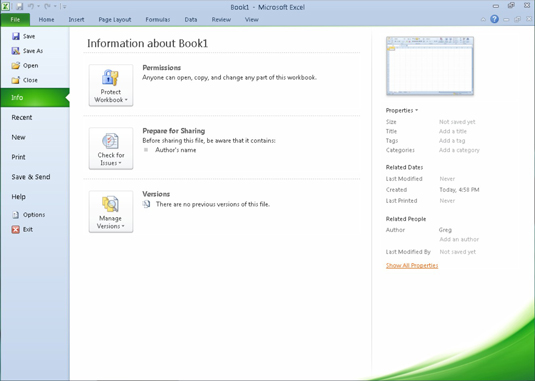Click the Author's name bullet text
The image size is (535, 381).
click(x=175, y=150)
